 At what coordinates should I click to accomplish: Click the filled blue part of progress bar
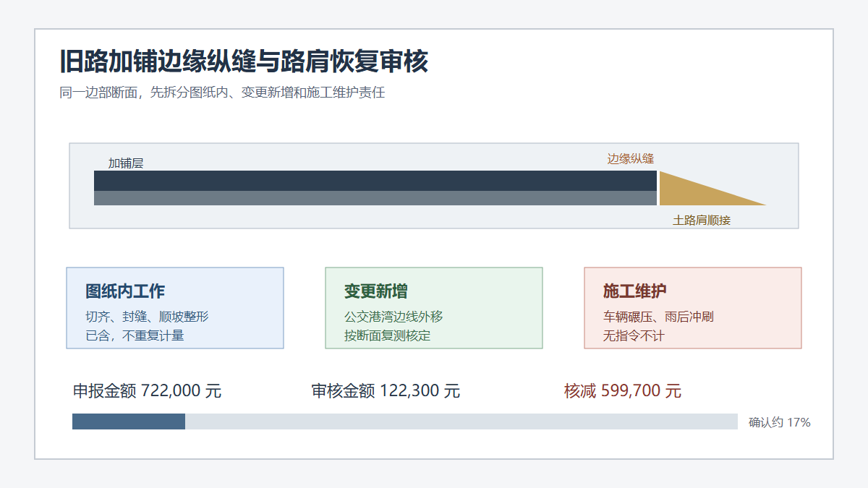[x=129, y=421]
